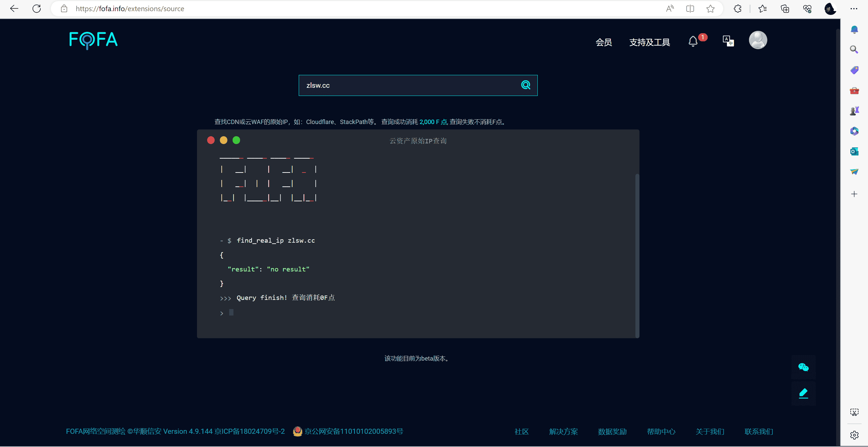The width and height of the screenshot is (868, 447).
Task: Click the language translation switch icon
Action: click(x=728, y=41)
